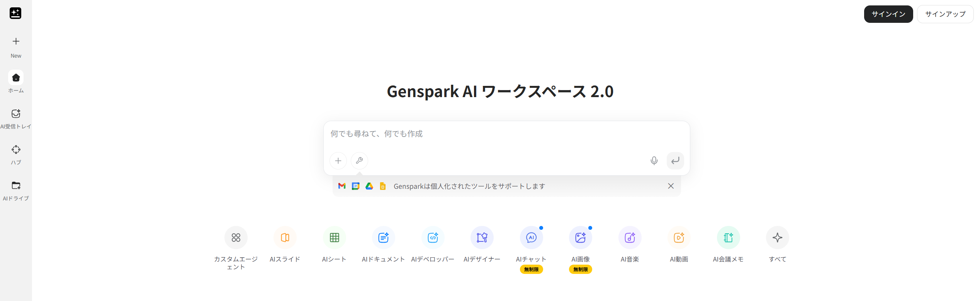
Task: Launch the AIシート spreadsheet tool
Action: [334, 238]
